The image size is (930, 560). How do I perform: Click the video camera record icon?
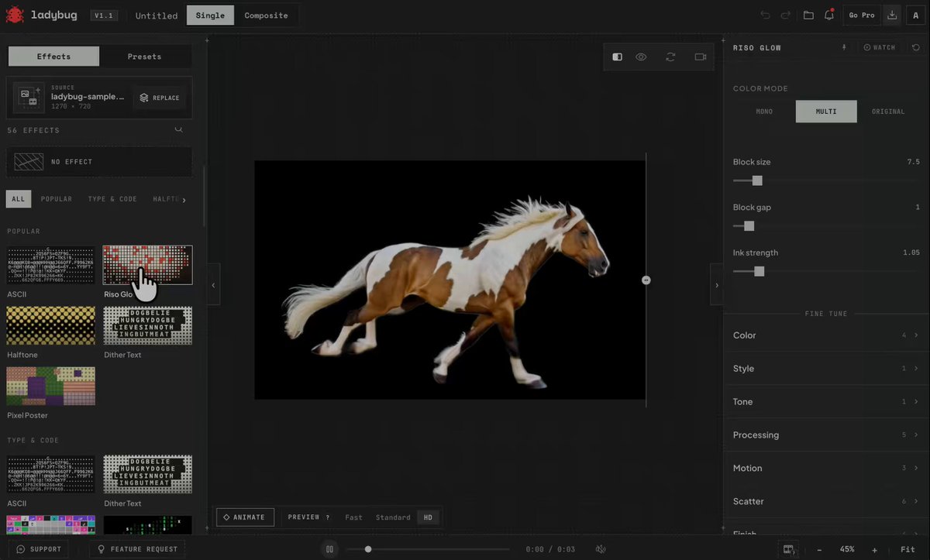point(701,57)
